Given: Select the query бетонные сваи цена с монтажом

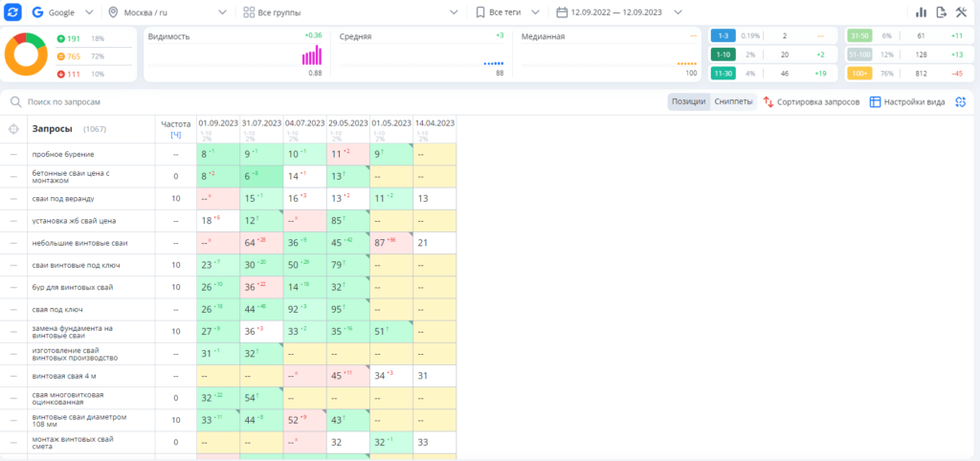Looking at the screenshot, I should tap(71, 176).
